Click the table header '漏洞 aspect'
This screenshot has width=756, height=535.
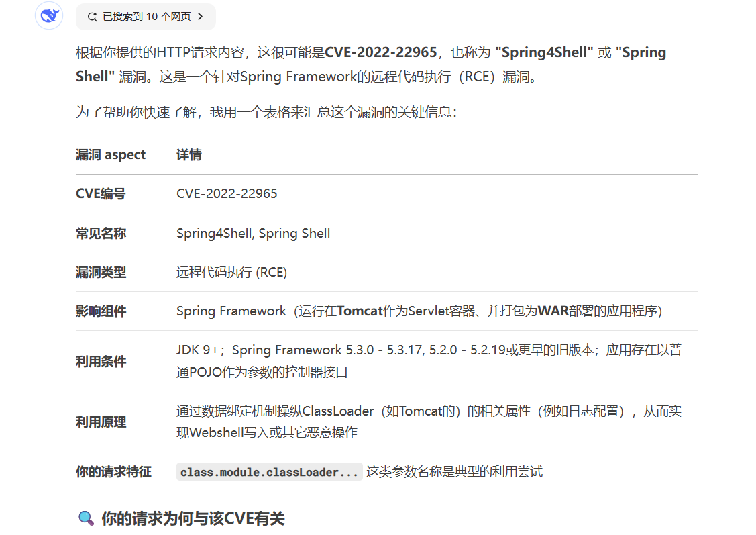111,155
